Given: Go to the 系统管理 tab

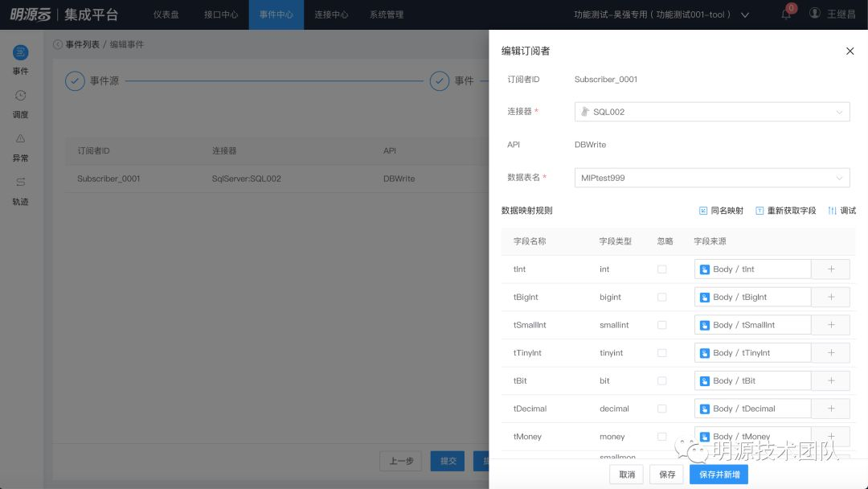Looking at the screenshot, I should (x=387, y=14).
